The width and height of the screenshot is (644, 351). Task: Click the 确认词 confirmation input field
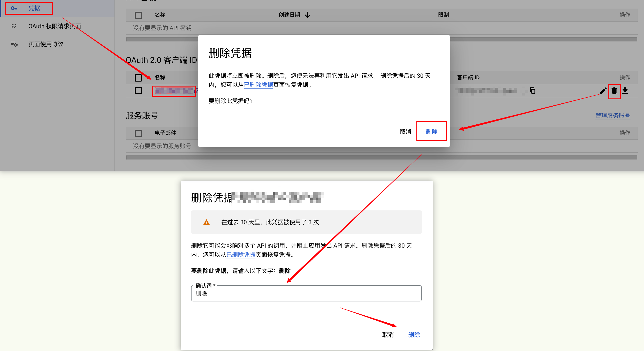point(306,293)
